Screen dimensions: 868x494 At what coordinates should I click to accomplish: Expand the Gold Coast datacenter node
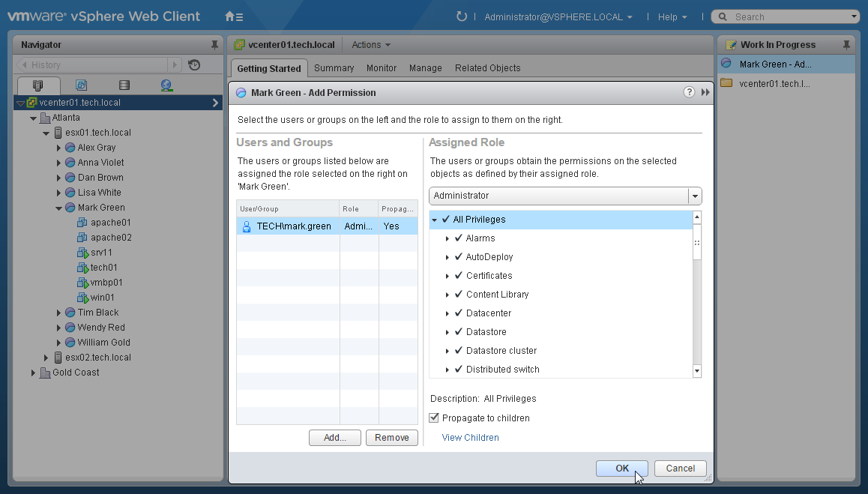click(x=33, y=373)
